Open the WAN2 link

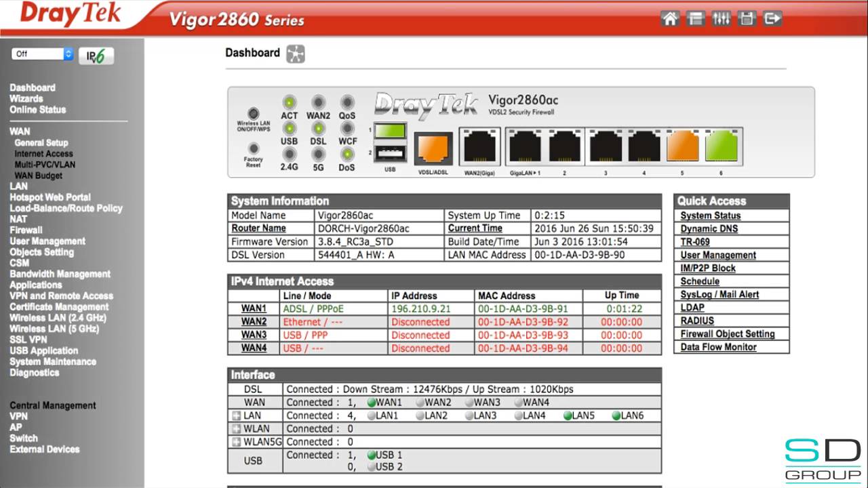(254, 322)
